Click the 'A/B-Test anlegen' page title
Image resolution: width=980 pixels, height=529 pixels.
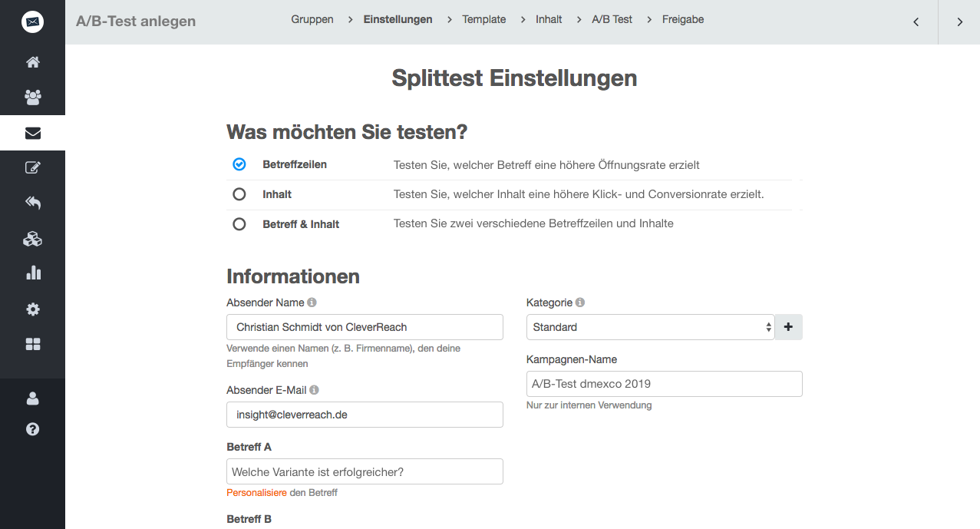[x=136, y=21]
